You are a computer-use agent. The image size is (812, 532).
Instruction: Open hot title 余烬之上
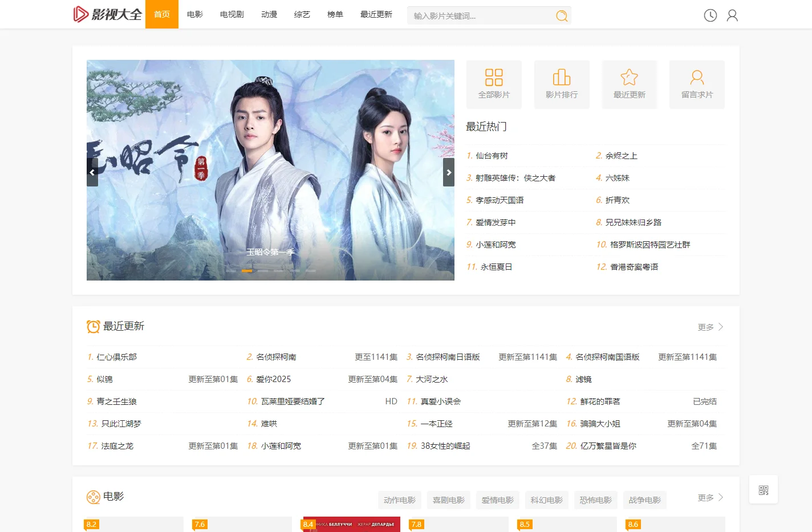[x=622, y=156]
